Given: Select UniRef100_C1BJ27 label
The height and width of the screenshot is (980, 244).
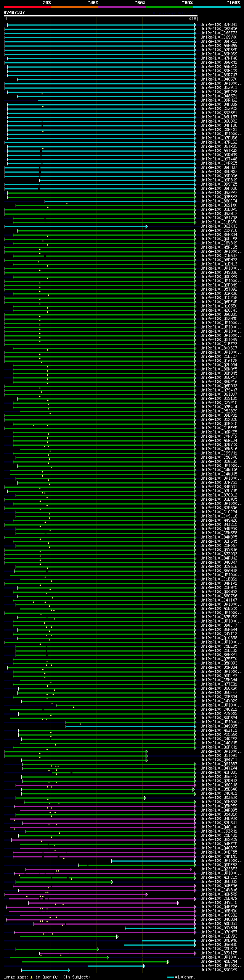Looking at the screenshot, I should (x=219, y=357).
